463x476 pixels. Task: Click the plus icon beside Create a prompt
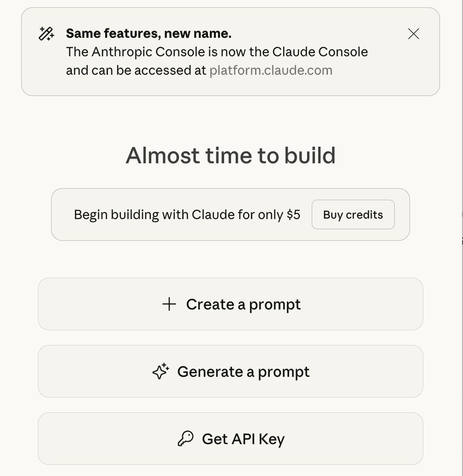pyautogui.click(x=169, y=304)
